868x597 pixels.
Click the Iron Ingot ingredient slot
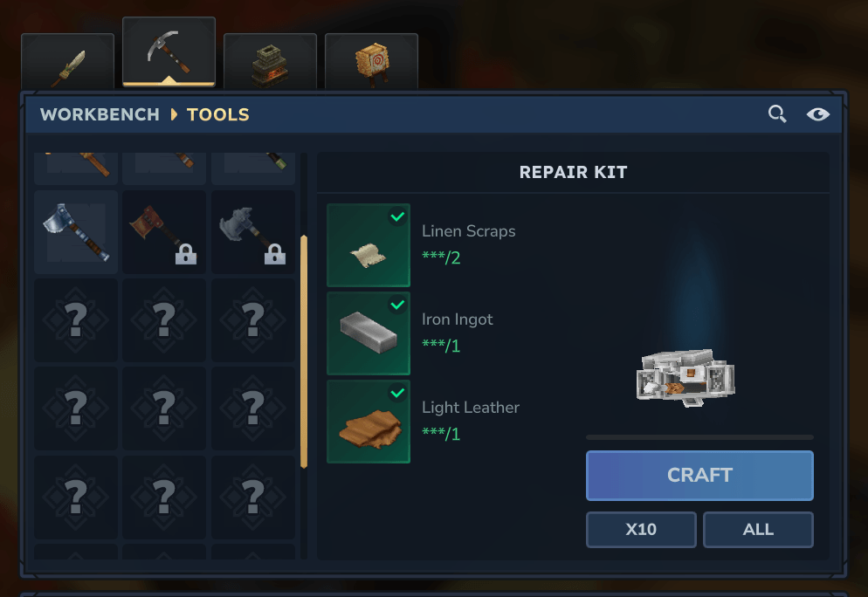pos(369,333)
